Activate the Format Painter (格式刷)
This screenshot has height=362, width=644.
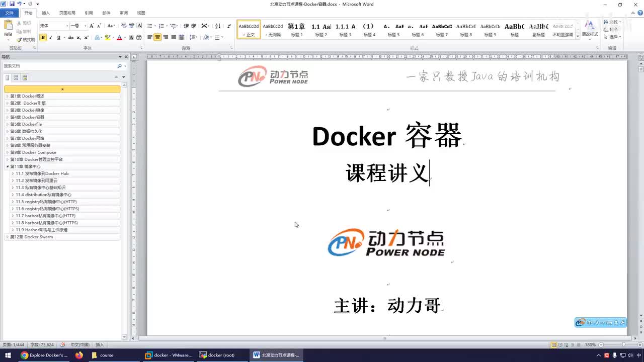coord(26,40)
